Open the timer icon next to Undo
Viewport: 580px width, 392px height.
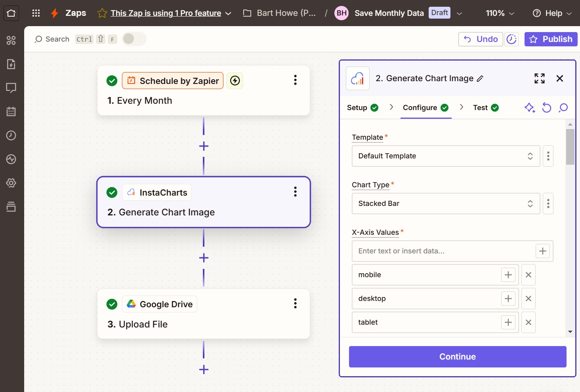coord(511,39)
